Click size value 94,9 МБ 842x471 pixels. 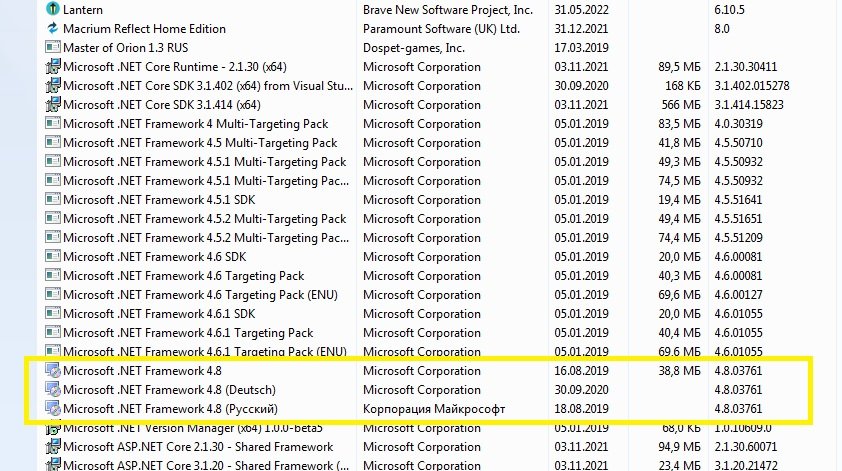[x=679, y=447]
